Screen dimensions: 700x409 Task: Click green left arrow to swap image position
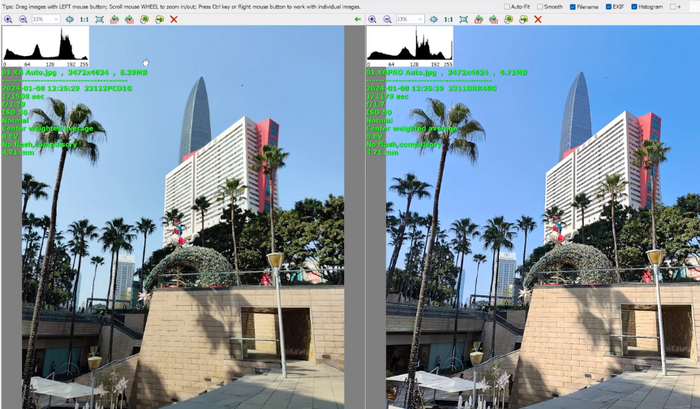tap(358, 19)
